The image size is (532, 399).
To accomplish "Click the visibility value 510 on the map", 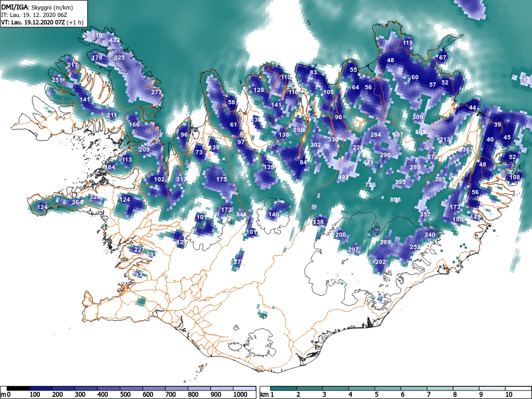I will tap(97, 35).
